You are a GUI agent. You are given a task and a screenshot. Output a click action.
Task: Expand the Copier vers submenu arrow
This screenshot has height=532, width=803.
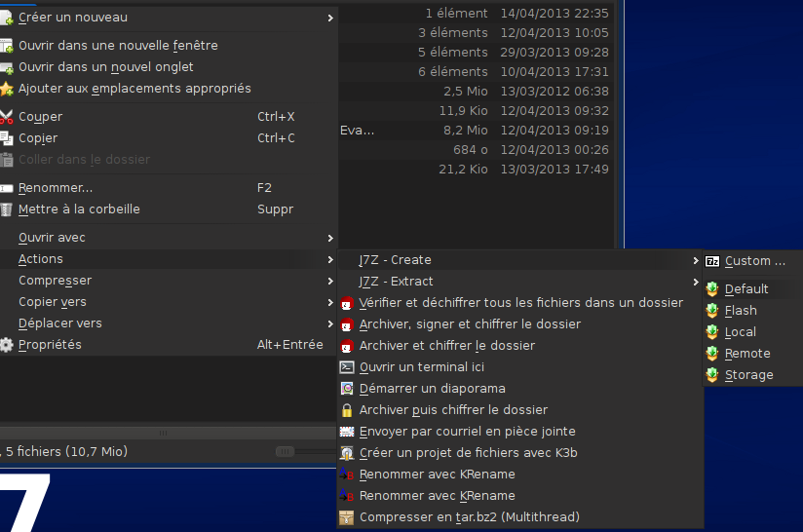click(x=330, y=303)
